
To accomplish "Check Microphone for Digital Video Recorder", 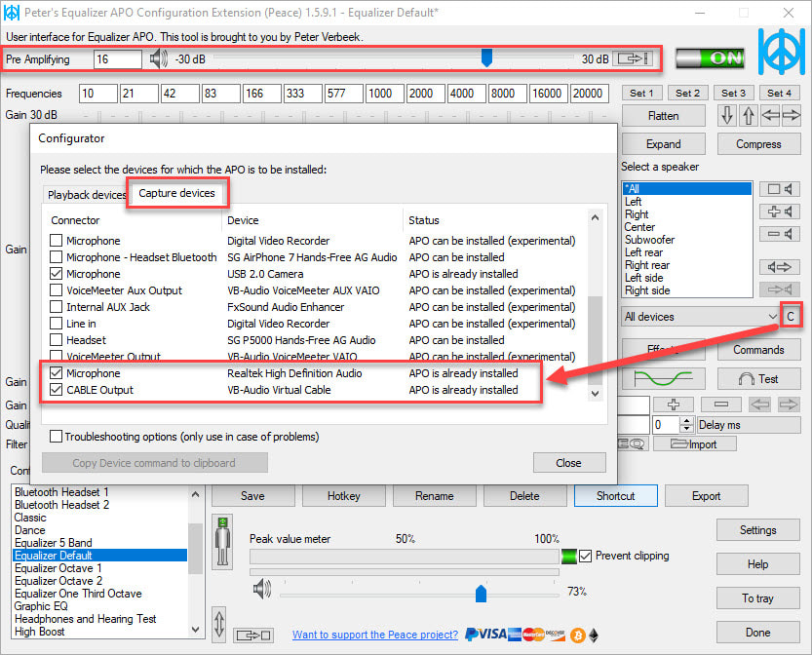I will point(56,241).
